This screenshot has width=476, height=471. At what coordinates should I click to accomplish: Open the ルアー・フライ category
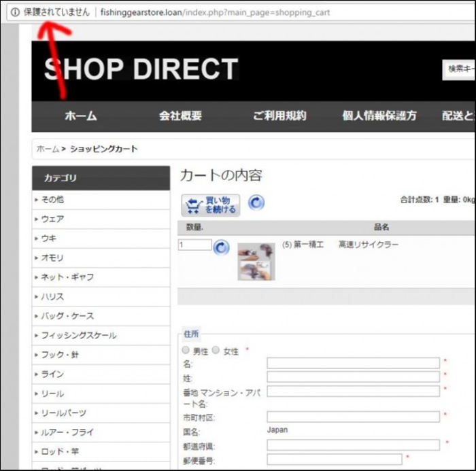67,432
